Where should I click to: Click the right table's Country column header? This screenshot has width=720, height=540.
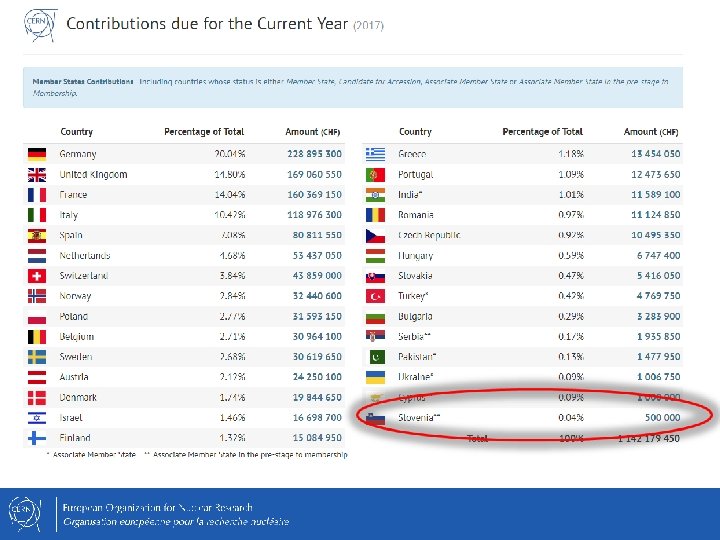pyautogui.click(x=415, y=132)
